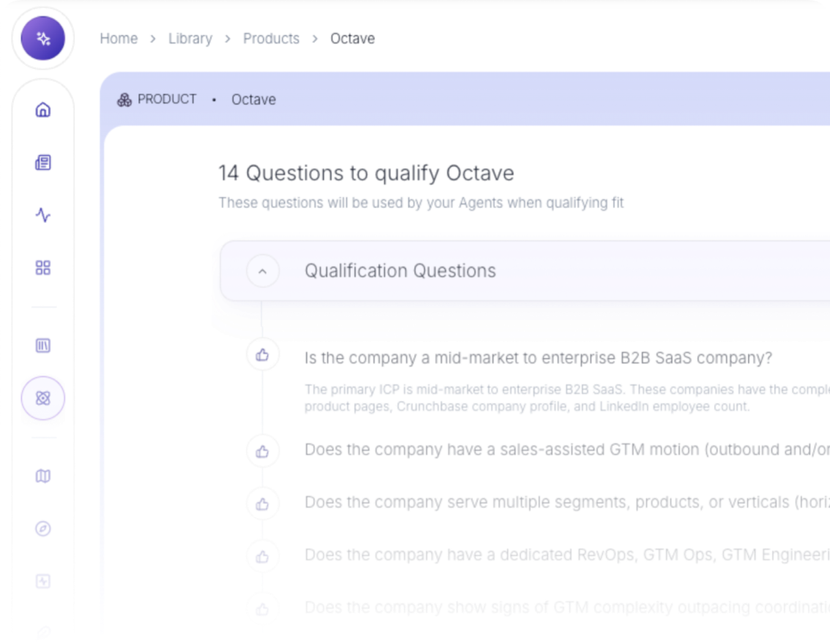Image resolution: width=830 pixels, height=644 pixels.
Task: Go to Products breadcrumb
Action: (271, 39)
